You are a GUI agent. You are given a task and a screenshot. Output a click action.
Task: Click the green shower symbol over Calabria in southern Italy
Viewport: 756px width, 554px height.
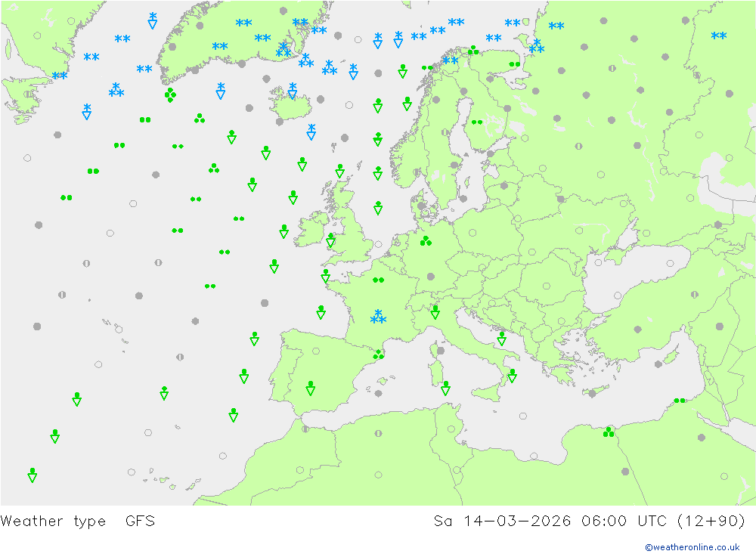tap(512, 376)
